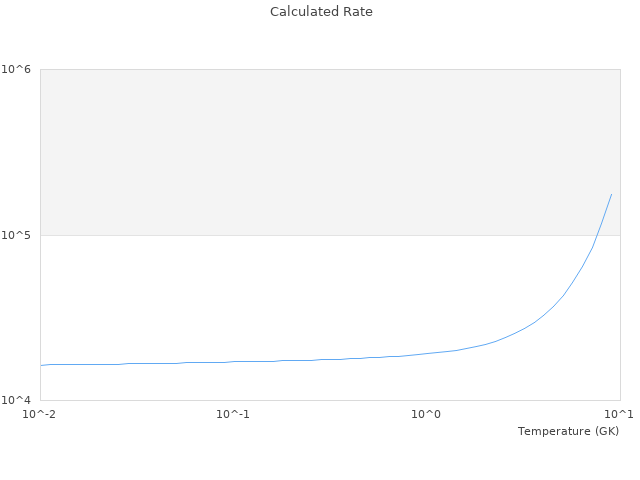Click the 10^0 x-axis tick label

[x=427, y=414]
